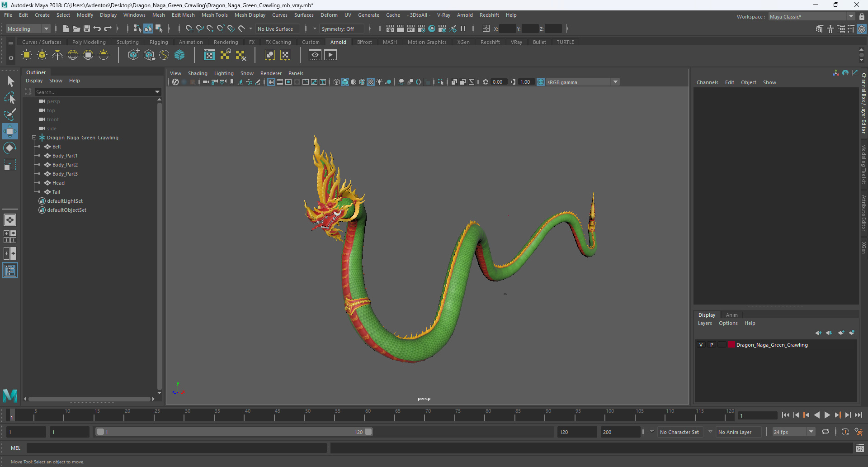Open the Deform menu

tap(329, 15)
